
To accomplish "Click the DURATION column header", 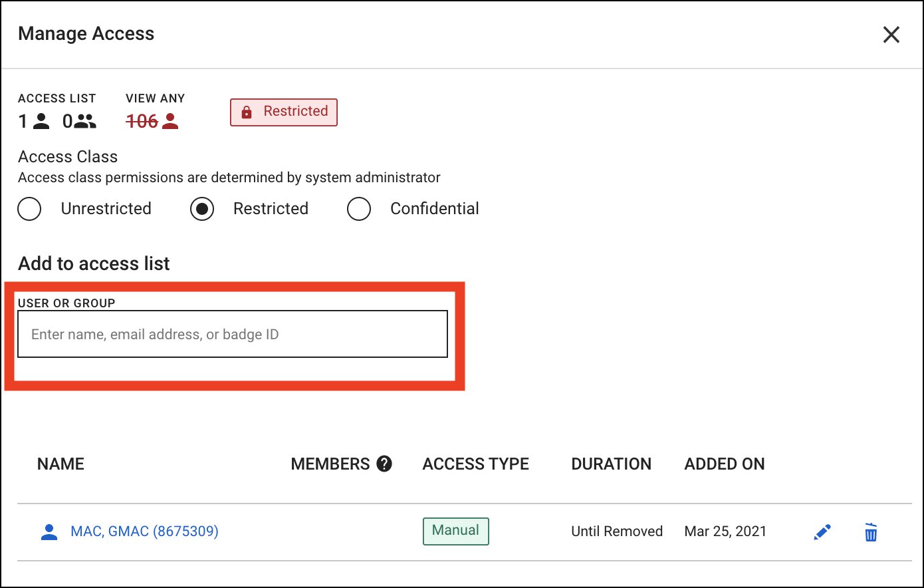I will (x=611, y=464).
